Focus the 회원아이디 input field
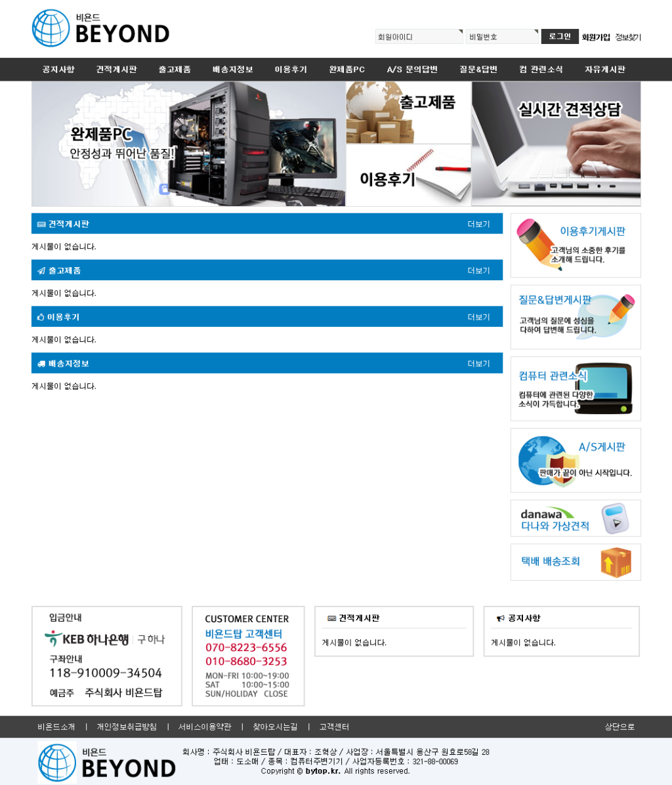Screen dimensions: 672x785 [419, 37]
